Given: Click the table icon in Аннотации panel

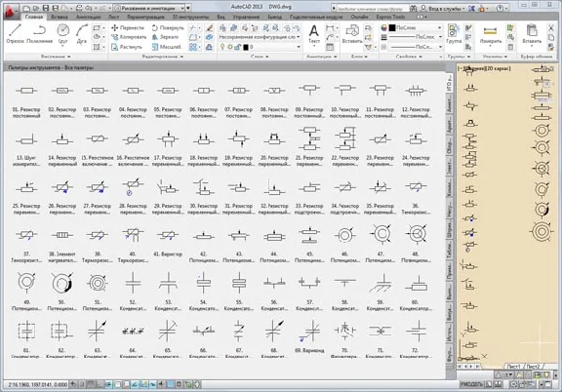Looking at the screenshot, I should (330, 47).
